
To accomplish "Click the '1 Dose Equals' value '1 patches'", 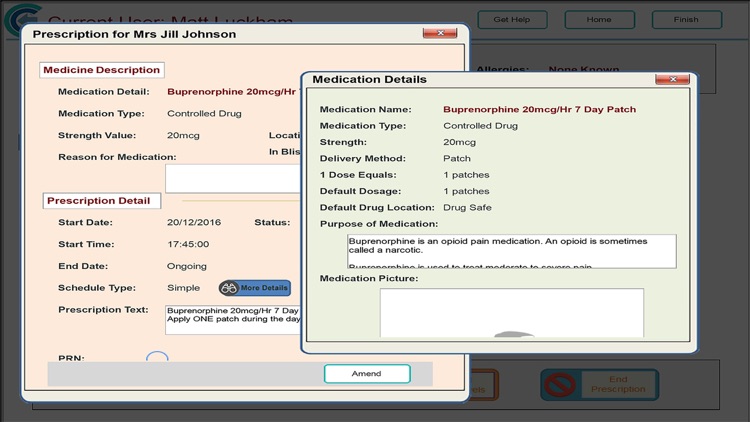I will tap(466, 175).
